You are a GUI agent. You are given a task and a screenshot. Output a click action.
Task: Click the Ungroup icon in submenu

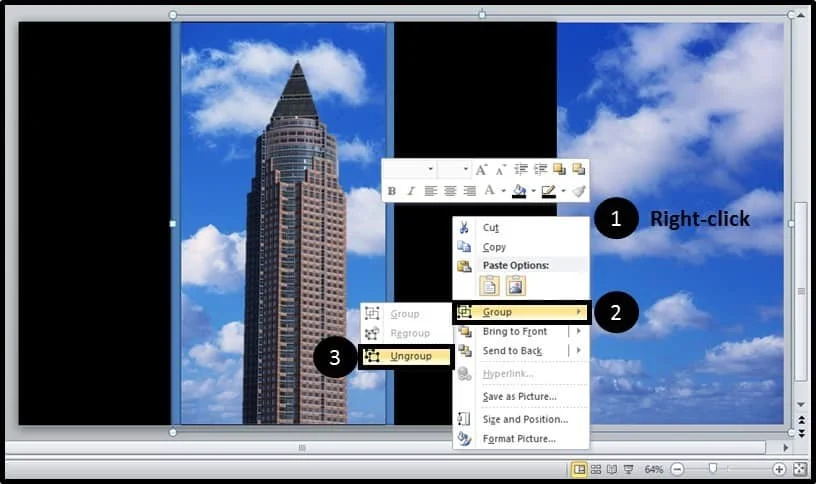(372, 356)
